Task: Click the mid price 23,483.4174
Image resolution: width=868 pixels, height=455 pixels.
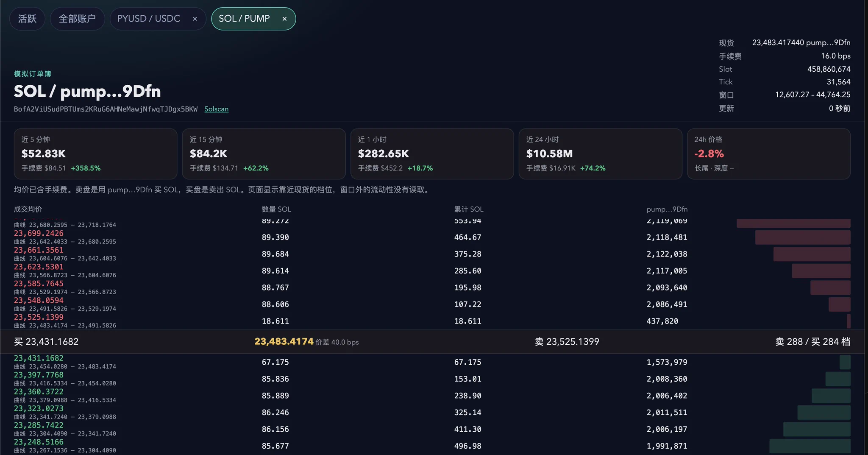Action: [284, 341]
